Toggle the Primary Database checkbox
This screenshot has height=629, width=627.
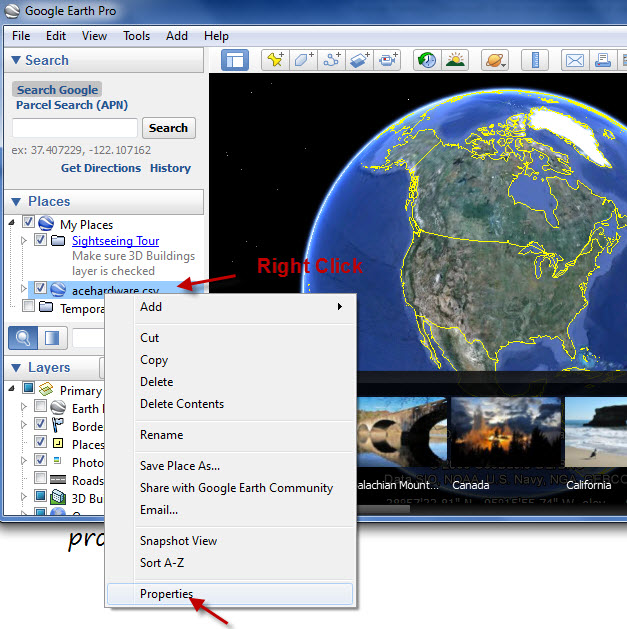point(28,388)
